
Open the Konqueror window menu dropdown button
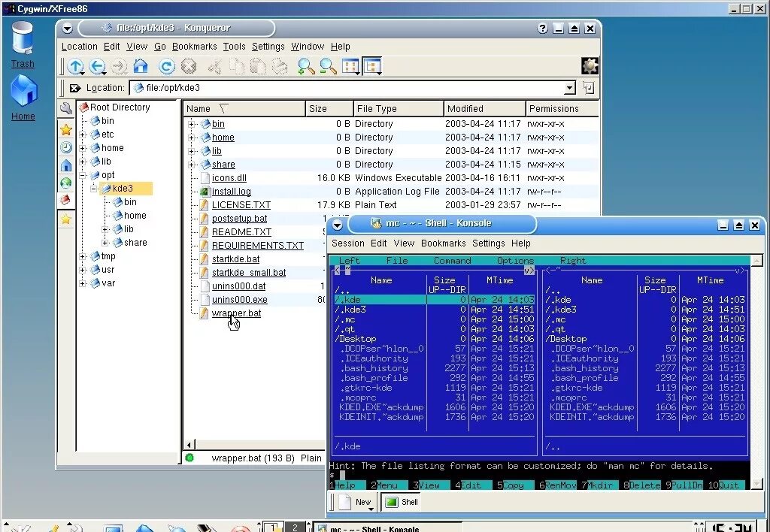pos(67,29)
